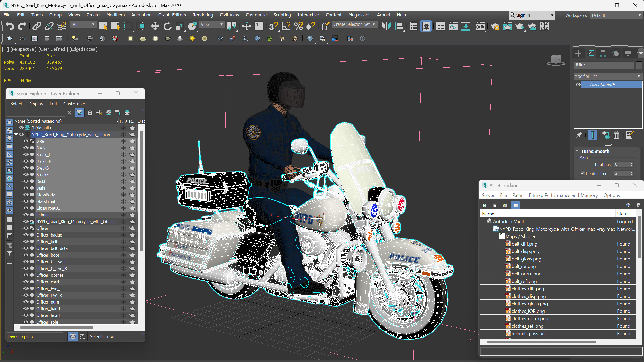Click Pin Stack icon under modifier list
644x362 pixels.
(x=579, y=135)
